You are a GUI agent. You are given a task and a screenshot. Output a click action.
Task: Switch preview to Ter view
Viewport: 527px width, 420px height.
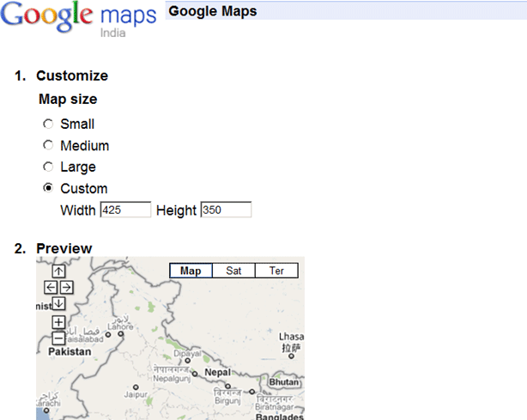[276, 271]
